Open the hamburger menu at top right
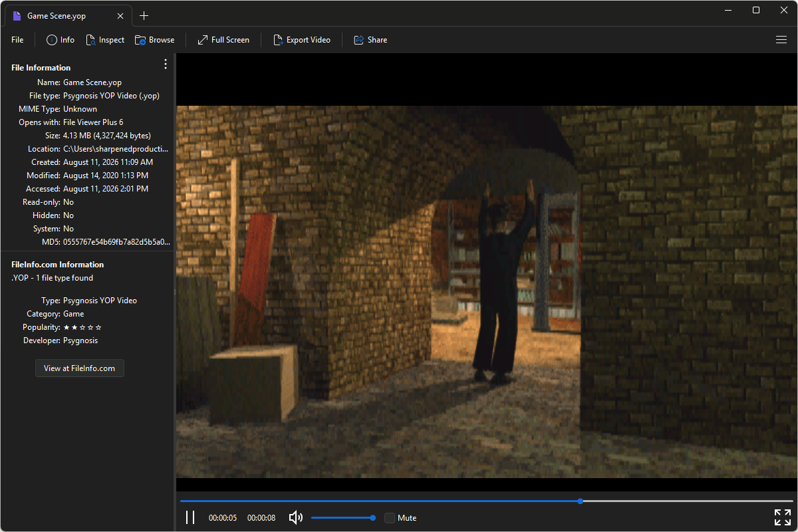The width and height of the screenshot is (798, 532). click(781, 40)
